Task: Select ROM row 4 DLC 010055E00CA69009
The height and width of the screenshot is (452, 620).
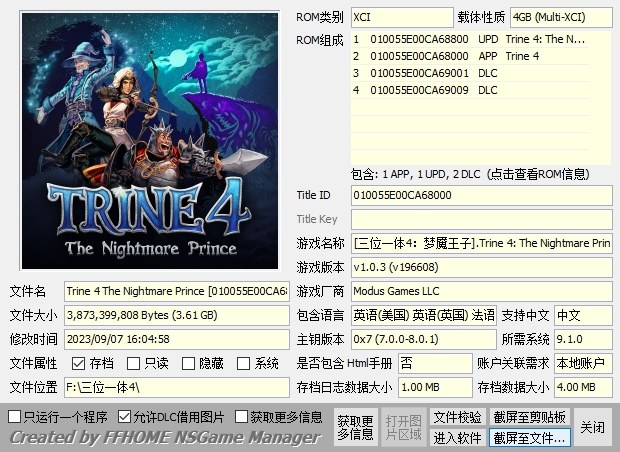Action: click(470, 90)
